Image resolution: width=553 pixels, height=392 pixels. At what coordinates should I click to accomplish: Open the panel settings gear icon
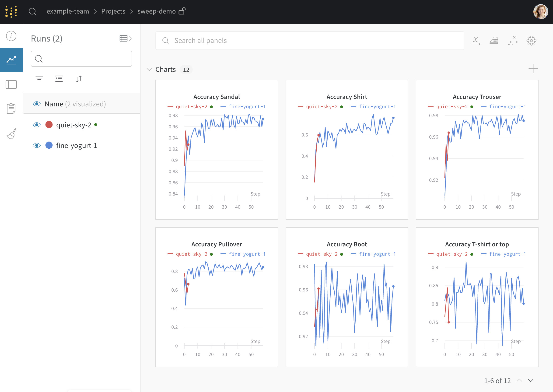531,41
